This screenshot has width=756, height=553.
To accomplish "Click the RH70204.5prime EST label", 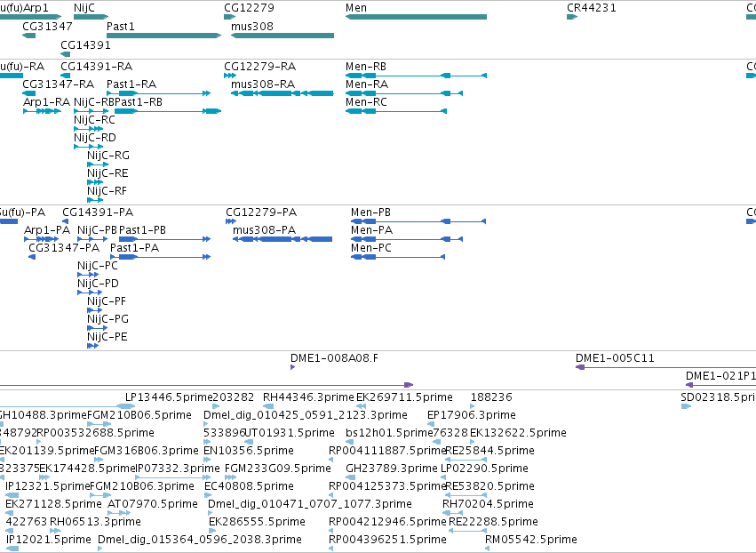I will (488, 504).
